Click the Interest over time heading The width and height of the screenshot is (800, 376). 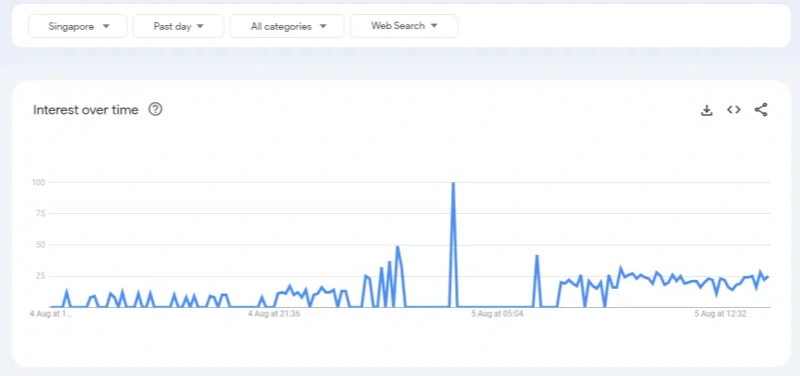click(86, 110)
